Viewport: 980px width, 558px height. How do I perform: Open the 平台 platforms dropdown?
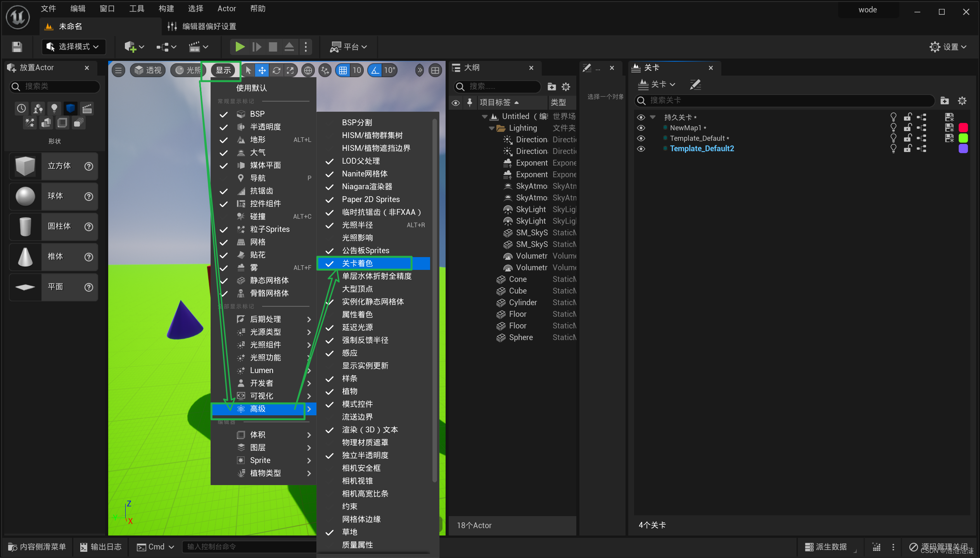348,47
